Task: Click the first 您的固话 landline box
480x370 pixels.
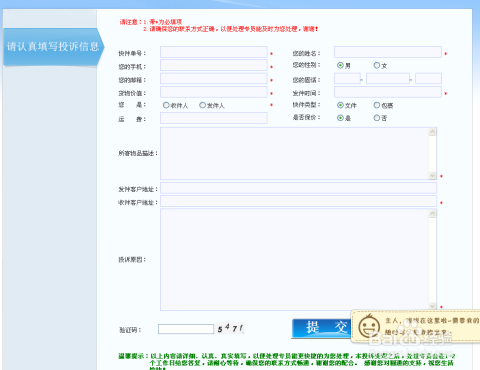Action: 347,79
